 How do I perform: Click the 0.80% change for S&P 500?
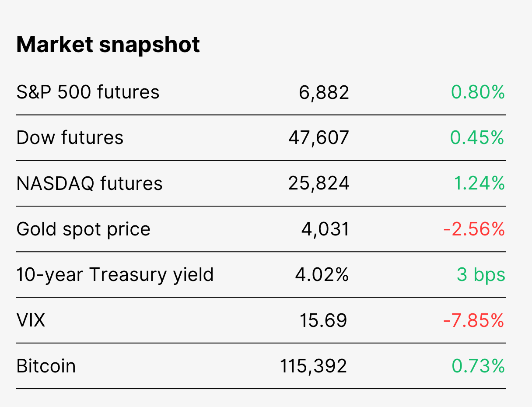(x=478, y=92)
